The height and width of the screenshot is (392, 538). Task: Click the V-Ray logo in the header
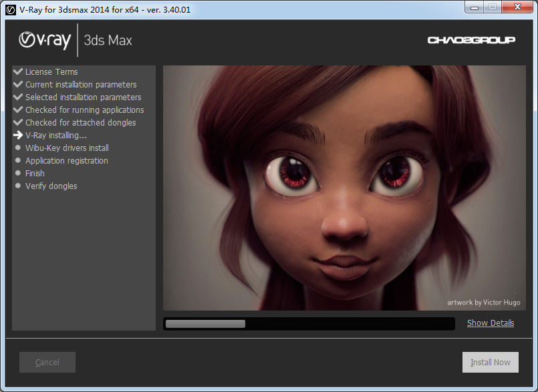pyautogui.click(x=44, y=40)
